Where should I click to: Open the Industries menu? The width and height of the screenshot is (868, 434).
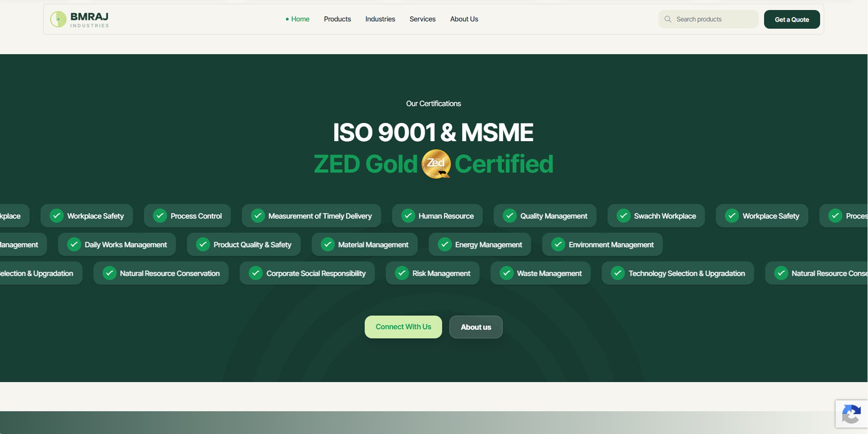tap(380, 19)
